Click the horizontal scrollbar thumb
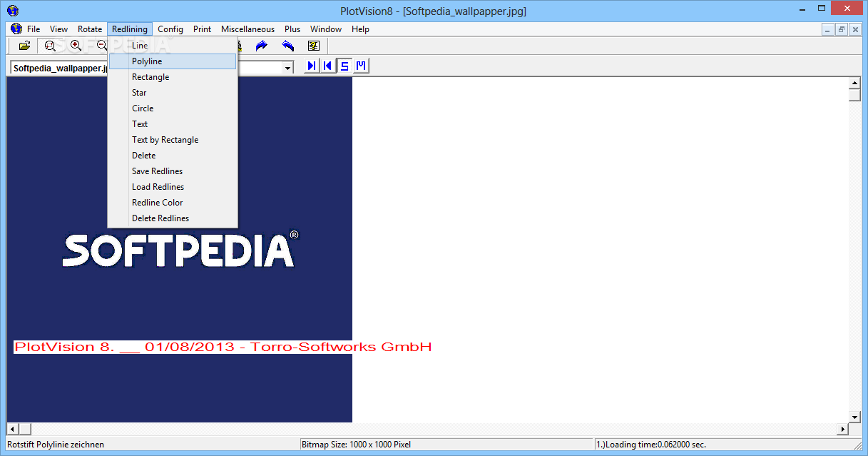868x456 pixels. pos(25,429)
